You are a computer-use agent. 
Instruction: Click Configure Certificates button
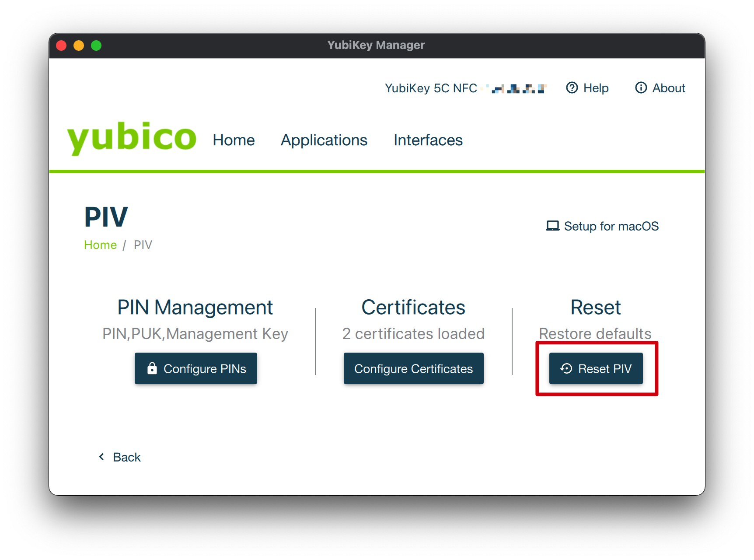(414, 368)
